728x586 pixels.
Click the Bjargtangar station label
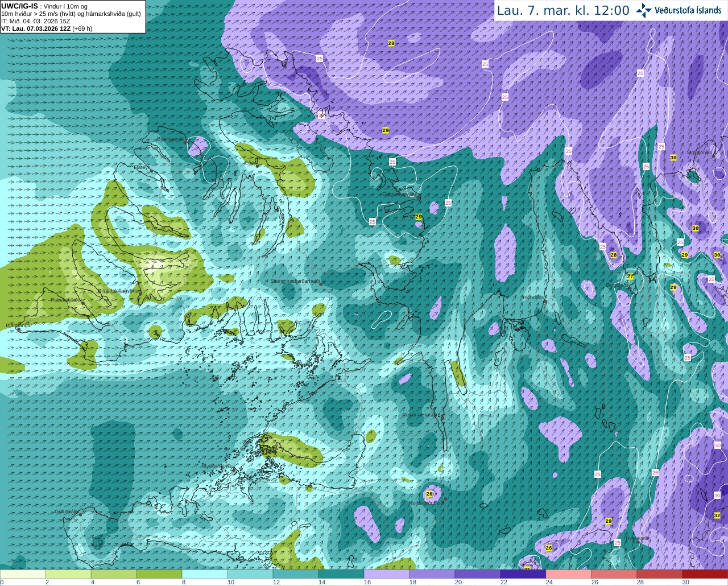[18, 325]
